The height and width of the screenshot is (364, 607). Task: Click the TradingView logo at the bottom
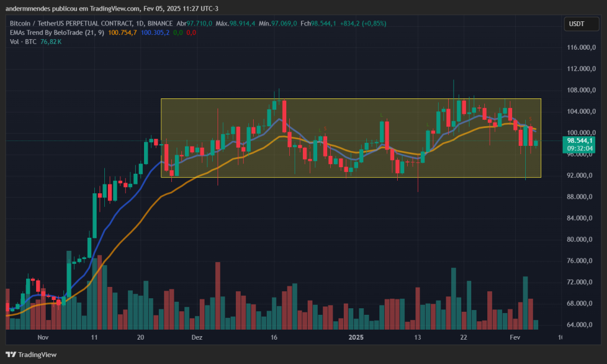pyautogui.click(x=31, y=355)
